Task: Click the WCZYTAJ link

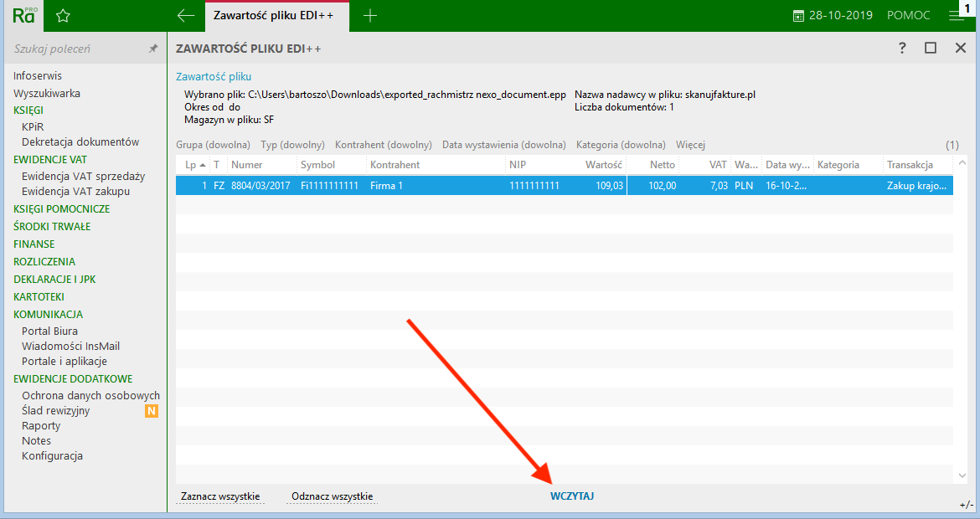Action: (x=573, y=496)
